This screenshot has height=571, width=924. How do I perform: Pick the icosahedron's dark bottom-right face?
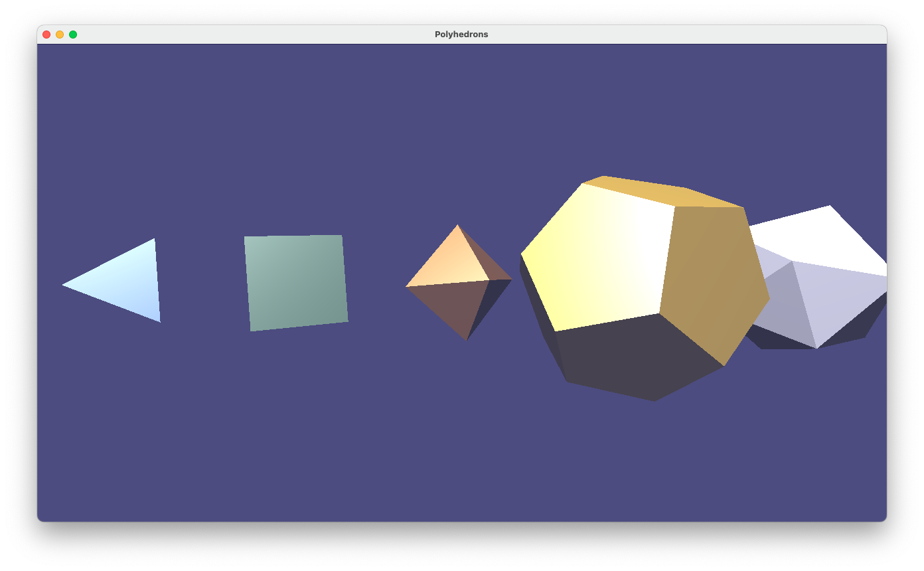tap(856, 325)
